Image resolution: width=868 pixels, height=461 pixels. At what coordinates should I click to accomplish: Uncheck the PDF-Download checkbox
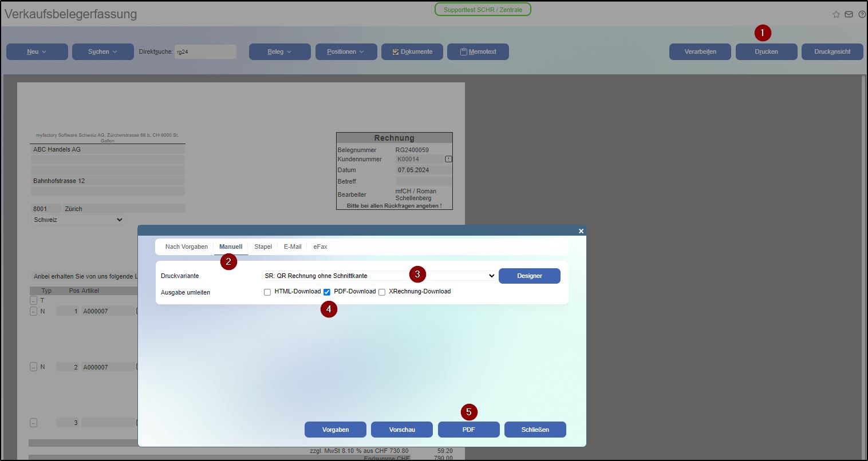coord(327,292)
